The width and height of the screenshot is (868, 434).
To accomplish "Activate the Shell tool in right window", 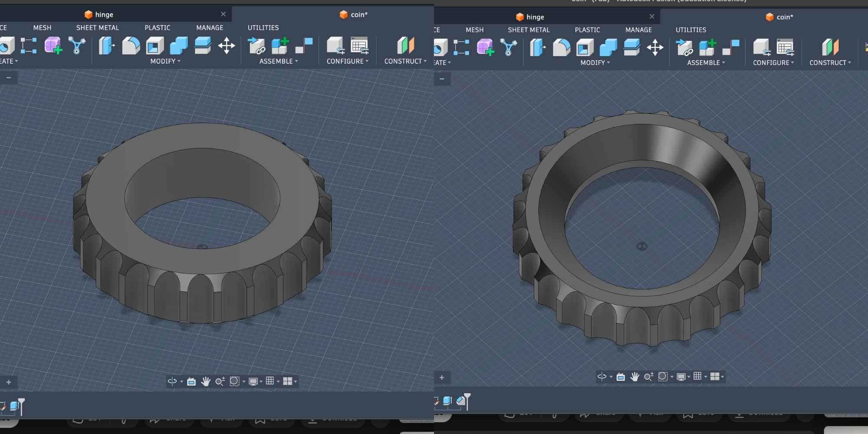I will (585, 47).
